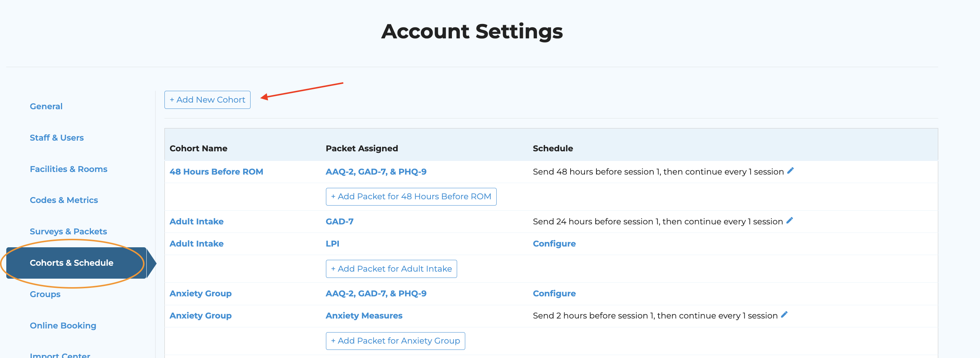The width and height of the screenshot is (980, 358).
Task: Open Groups settings page
Action: tap(45, 294)
